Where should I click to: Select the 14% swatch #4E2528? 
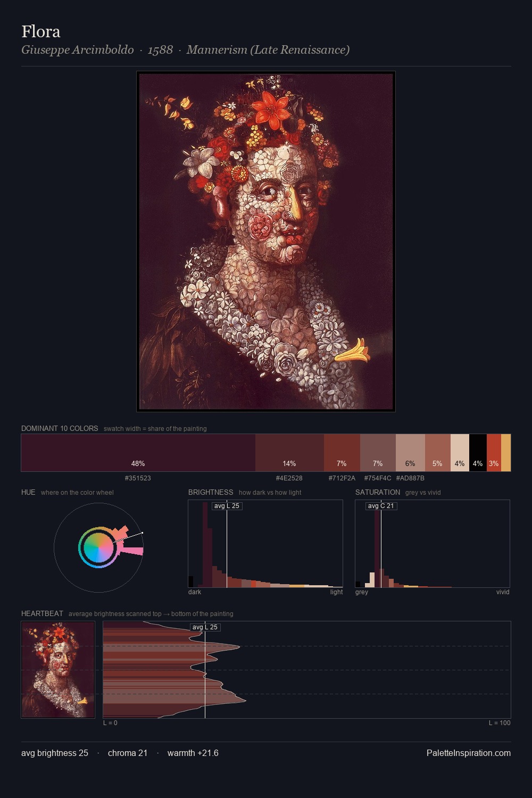pos(289,453)
